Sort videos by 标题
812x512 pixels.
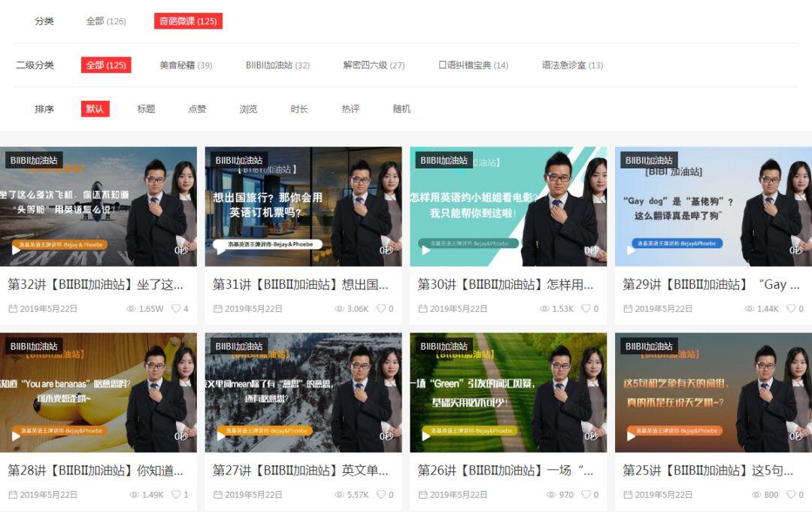click(146, 109)
